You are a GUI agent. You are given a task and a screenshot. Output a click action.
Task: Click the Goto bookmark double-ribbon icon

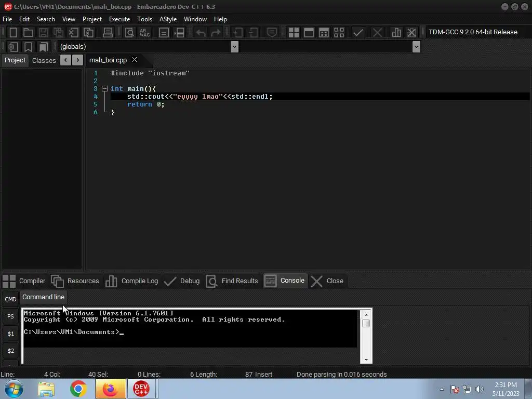pyautogui.click(x=44, y=47)
